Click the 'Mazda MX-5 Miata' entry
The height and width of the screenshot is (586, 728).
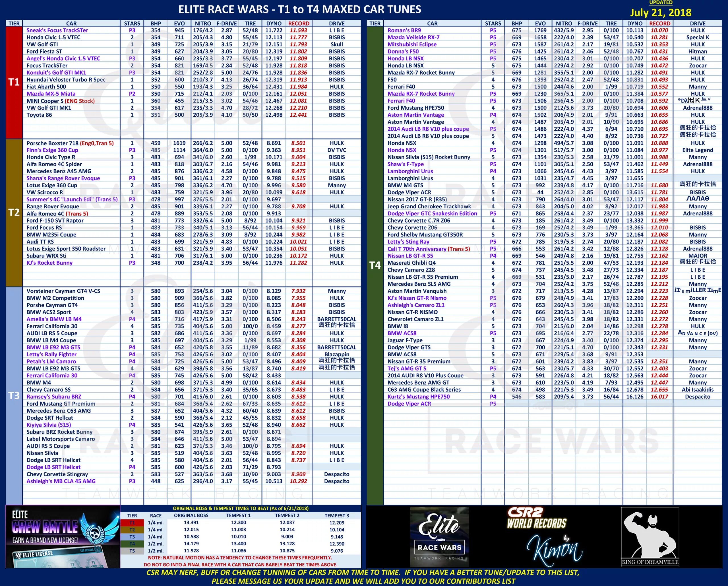pos(51,94)
